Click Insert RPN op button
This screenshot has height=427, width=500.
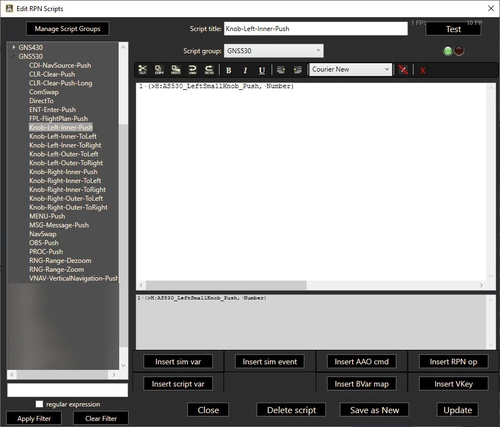tap(453, 362)
